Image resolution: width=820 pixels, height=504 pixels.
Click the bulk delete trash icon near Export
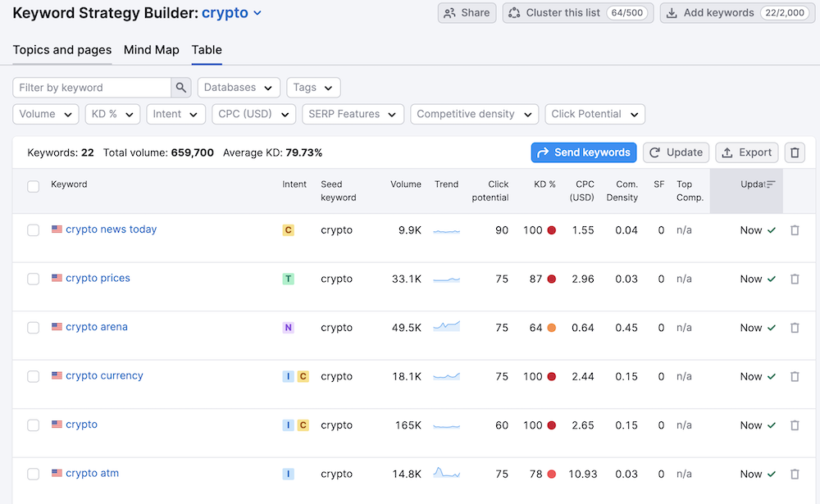[794, 152]
